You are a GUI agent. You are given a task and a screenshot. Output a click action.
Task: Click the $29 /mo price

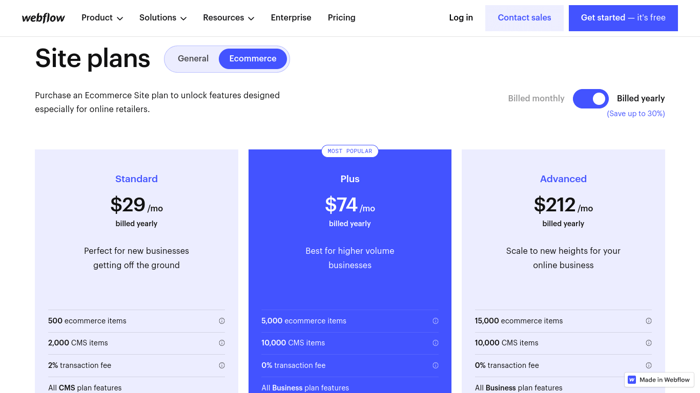136,205
